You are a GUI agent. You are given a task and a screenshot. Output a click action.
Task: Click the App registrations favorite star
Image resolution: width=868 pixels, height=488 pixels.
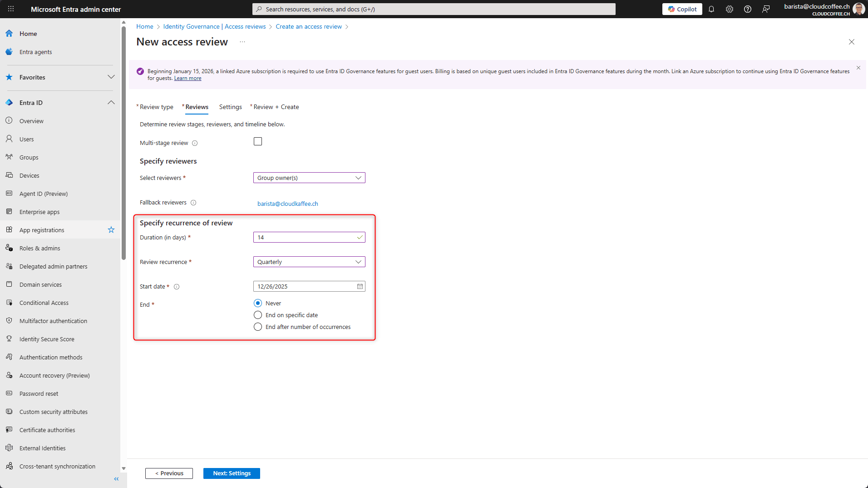pos(111,230)
